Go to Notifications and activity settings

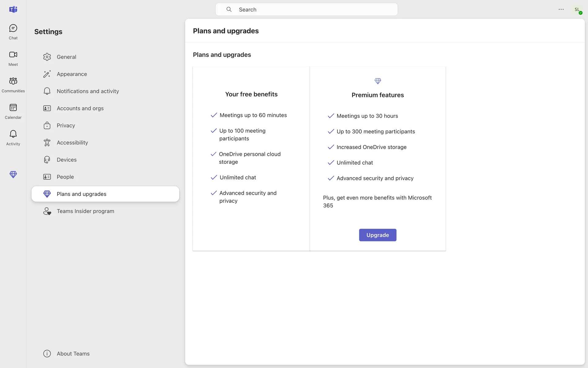pyautogui.click(x=88, y=91)
